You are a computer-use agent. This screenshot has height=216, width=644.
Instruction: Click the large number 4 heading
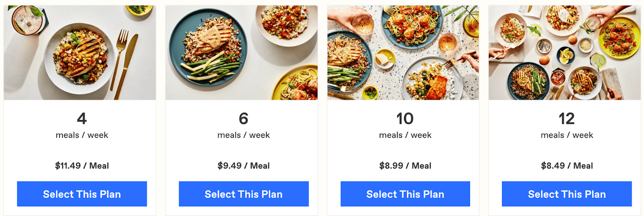click(82, 118)
